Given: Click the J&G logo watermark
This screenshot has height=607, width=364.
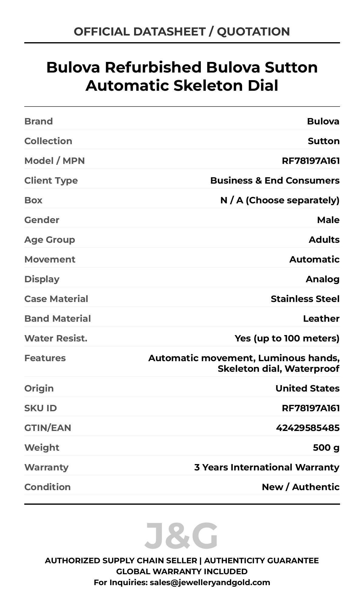Looking at the screenshot, I should click(x=181, y=536).
